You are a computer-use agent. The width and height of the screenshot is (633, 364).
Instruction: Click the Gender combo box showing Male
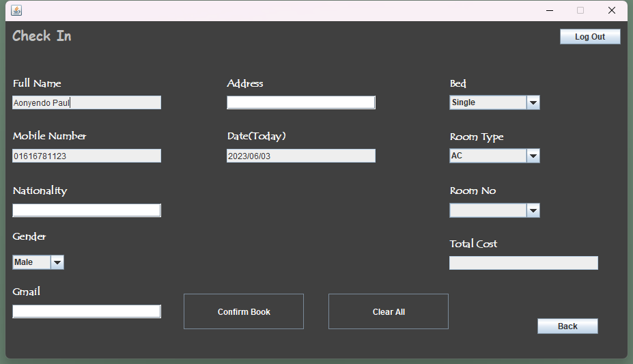coord(38,262)
